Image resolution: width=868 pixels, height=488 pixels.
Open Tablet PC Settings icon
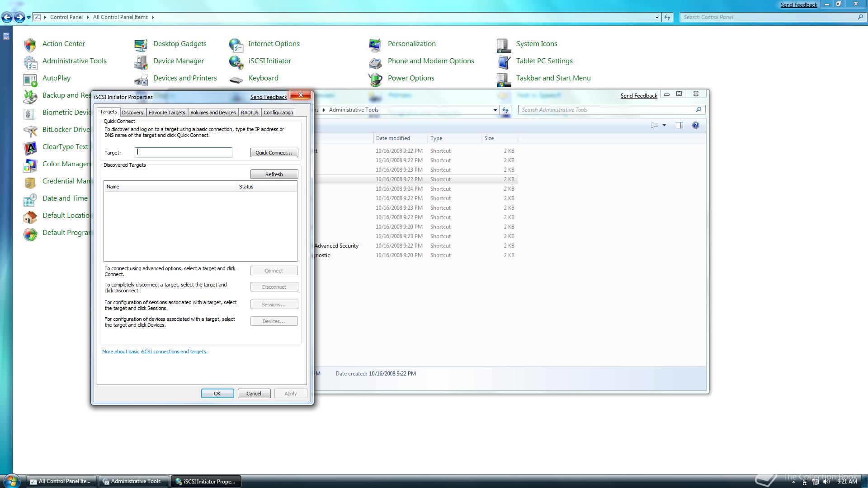pyautogui.click(x=503, y=61)
